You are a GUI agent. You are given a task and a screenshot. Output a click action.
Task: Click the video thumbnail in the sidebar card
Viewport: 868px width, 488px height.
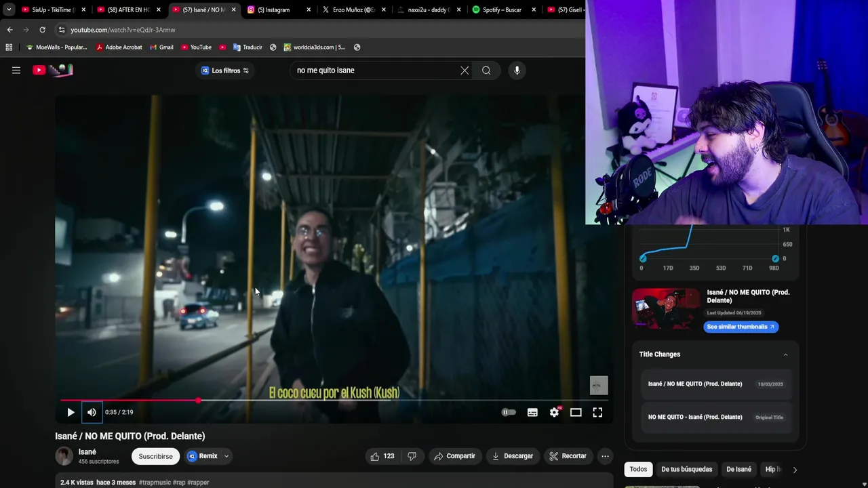pos(666,309)
